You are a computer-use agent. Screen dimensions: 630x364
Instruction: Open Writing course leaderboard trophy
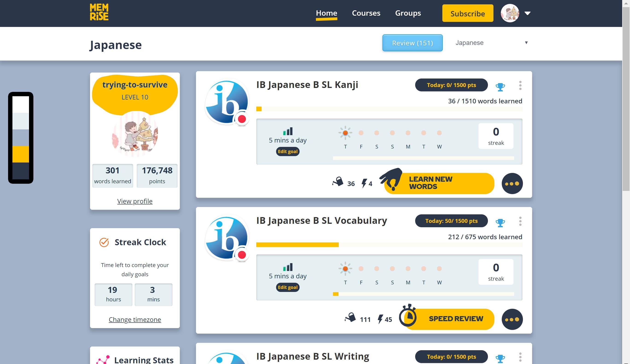[x=500, y=358]
